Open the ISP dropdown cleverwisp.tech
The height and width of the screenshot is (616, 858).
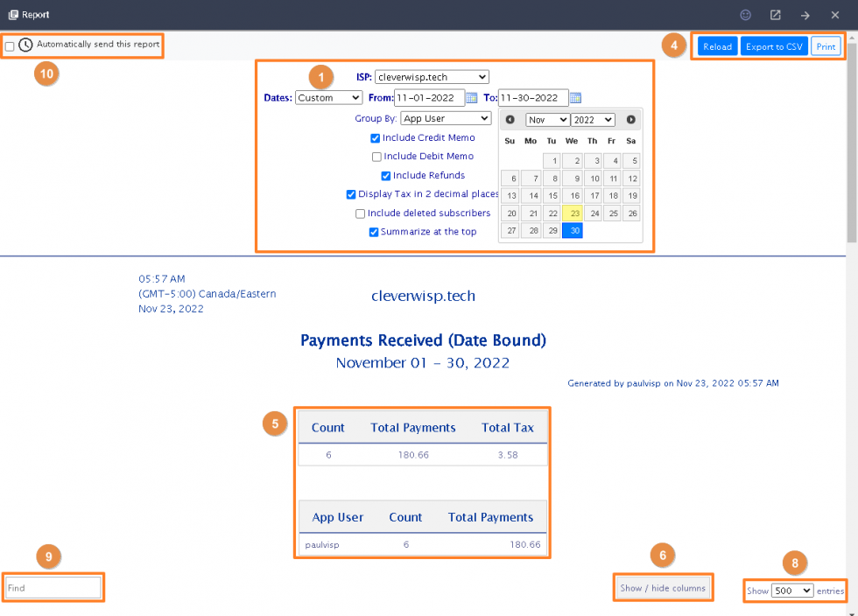431,77
